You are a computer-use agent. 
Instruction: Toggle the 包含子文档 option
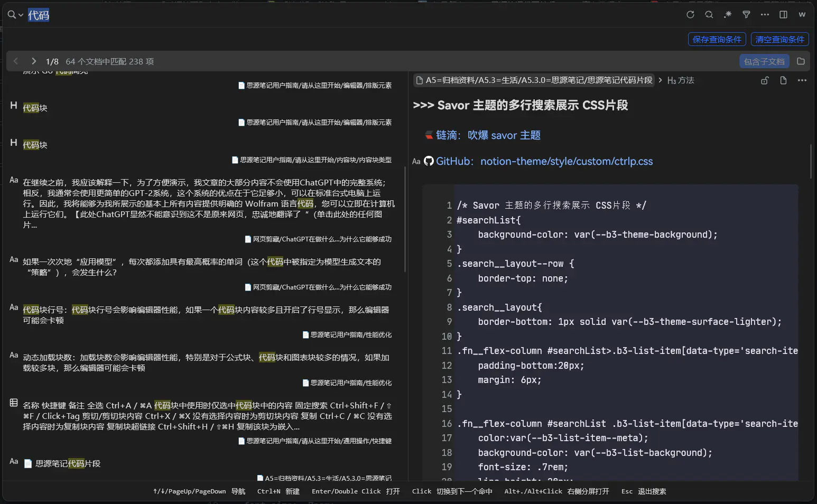(x=764, y=61)
